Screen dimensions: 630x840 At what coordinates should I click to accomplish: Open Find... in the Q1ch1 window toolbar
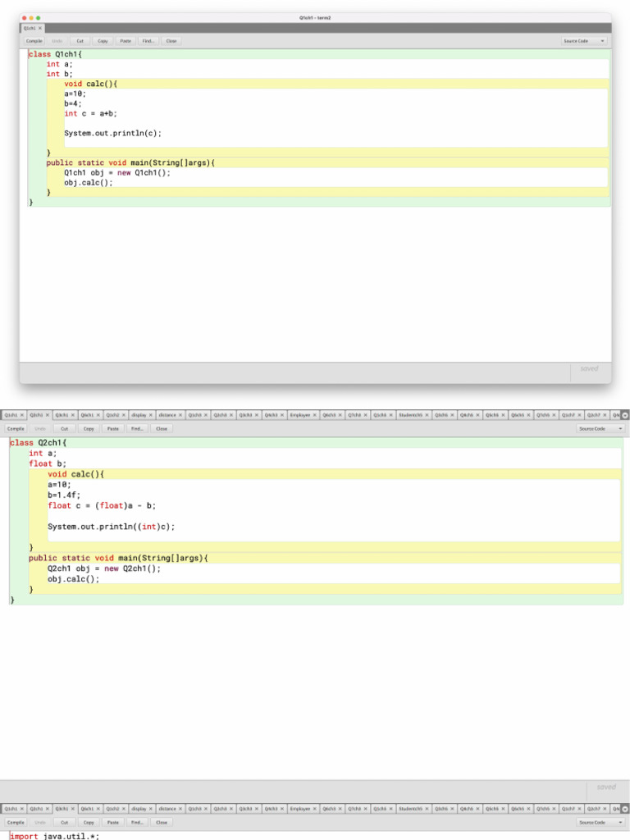tap(148, 41)
